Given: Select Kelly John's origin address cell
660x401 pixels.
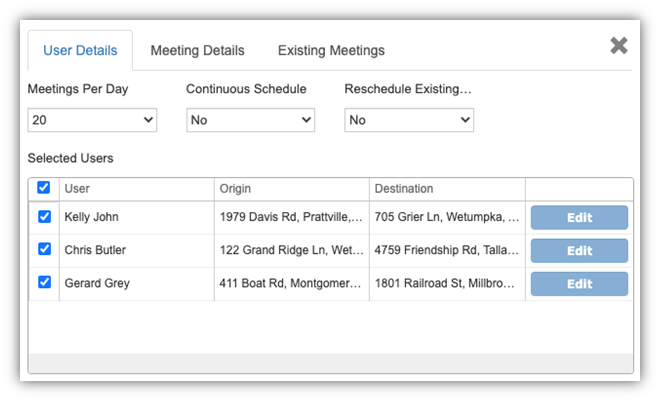Looking at the screenshot, I should click(x=291, y=217).
